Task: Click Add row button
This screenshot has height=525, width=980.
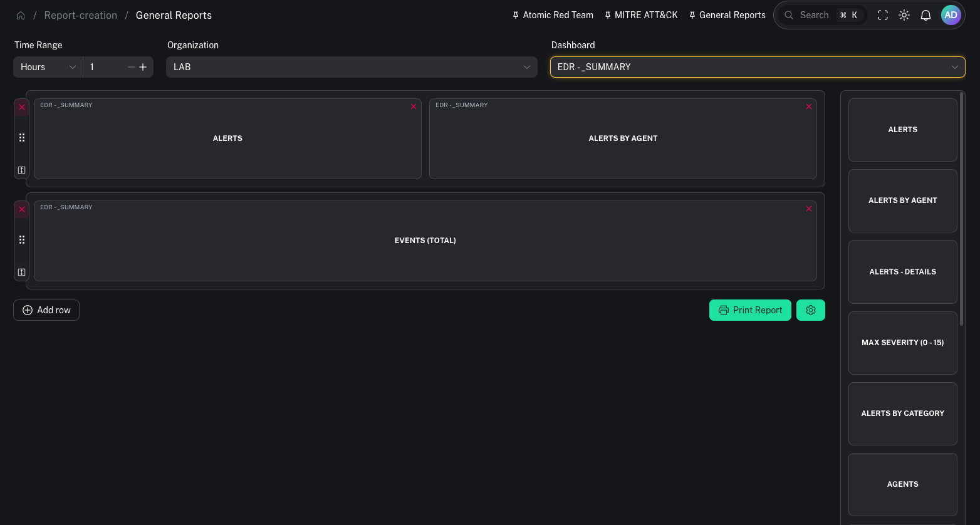Action: 46,310
